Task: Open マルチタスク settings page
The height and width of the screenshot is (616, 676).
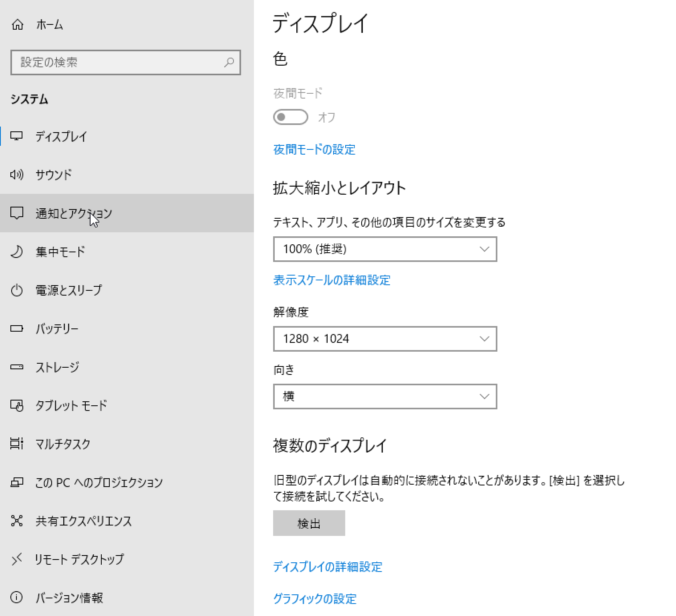Action: coord(127,444)
